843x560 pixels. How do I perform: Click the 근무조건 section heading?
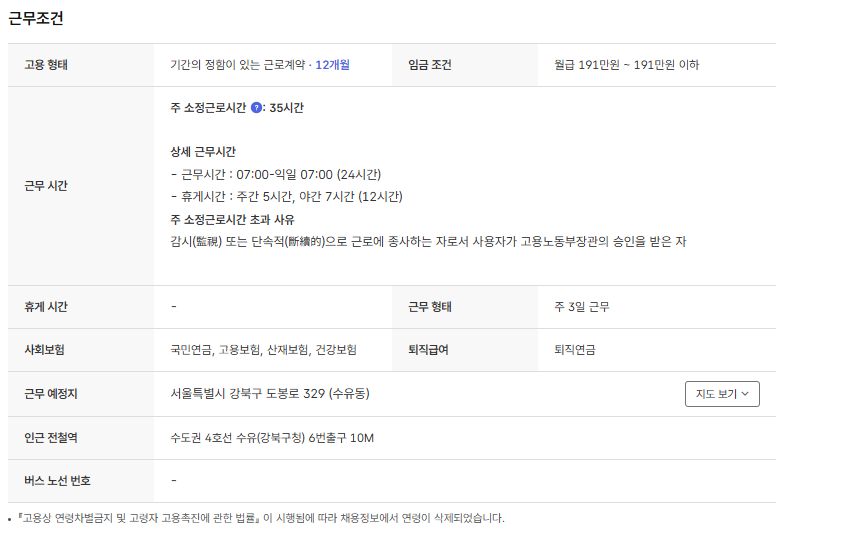click(x=36, y=19)
